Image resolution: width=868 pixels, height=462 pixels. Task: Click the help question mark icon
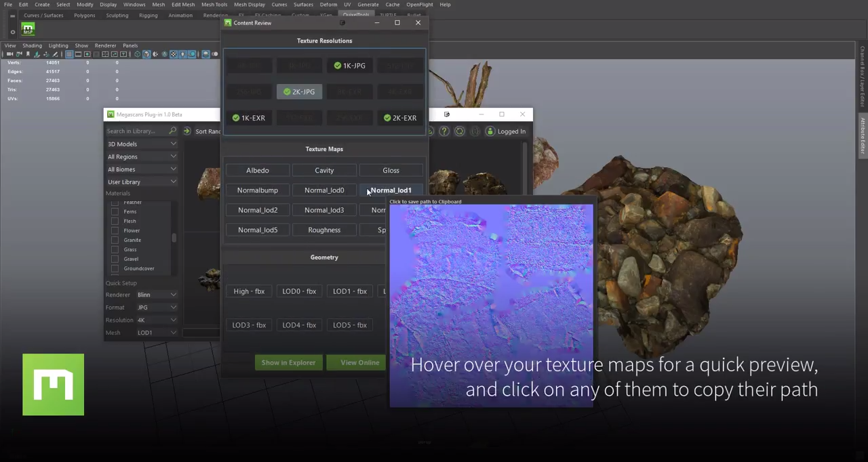click(444, 131)
